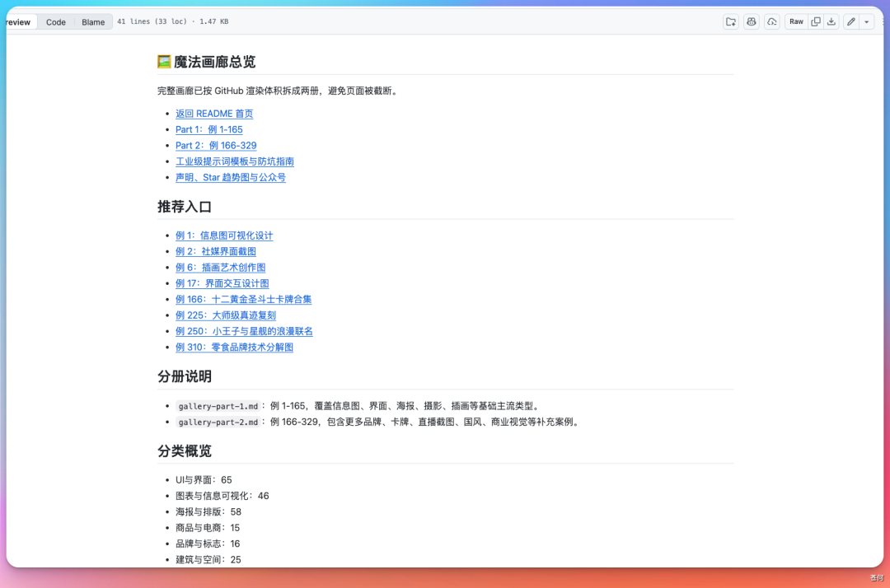Viewport: 890px width, 588px height.
Task: Open 例 166: 十二黄金圣斗士卡牌合集
Action: [243, 299]
